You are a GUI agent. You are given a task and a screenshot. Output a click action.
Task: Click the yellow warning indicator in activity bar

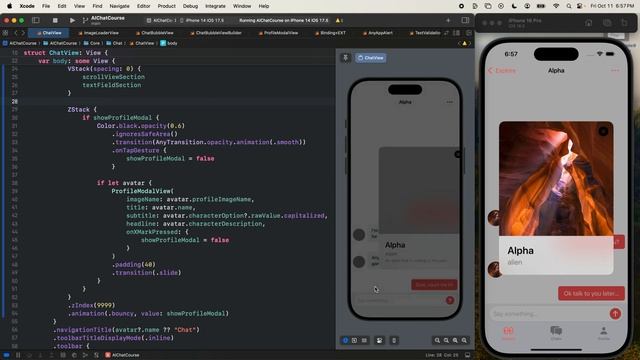click(x=339, y=20)
